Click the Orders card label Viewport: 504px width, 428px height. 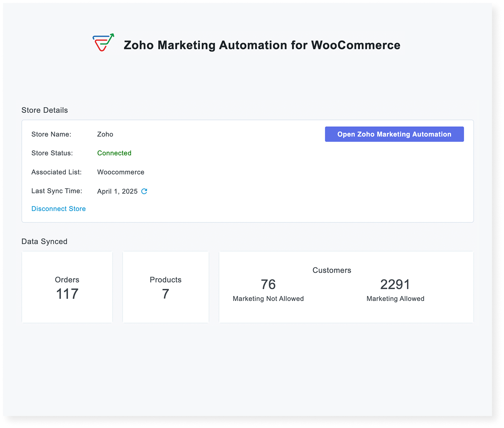click(x=67, y=280)
